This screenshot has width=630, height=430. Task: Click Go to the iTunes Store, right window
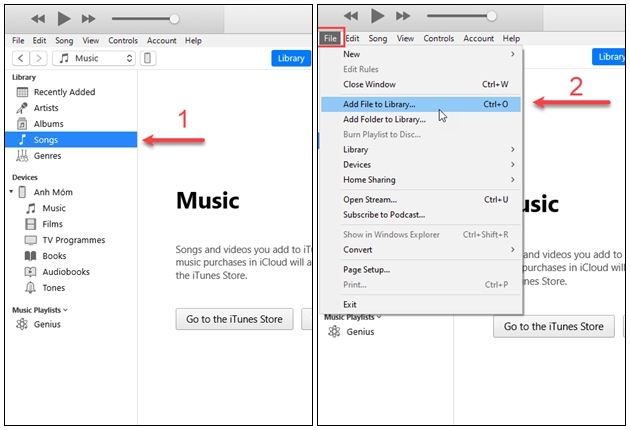click(x=554, y=326)
